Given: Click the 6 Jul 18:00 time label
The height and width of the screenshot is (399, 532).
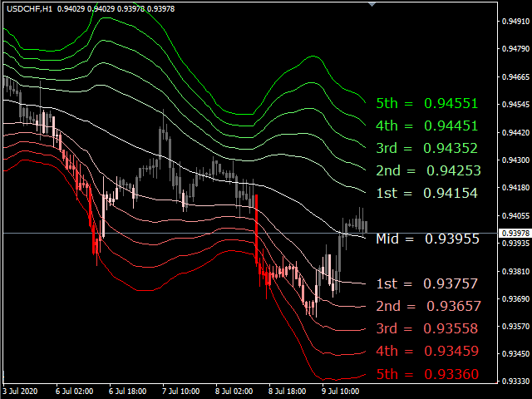Looking at the screenshot, I should pos(126,390).
